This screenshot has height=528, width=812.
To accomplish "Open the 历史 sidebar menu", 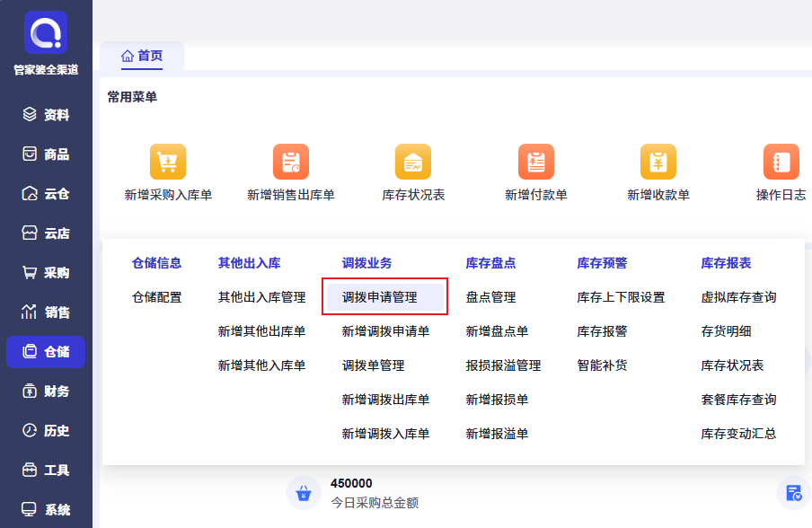I will 46,431.
